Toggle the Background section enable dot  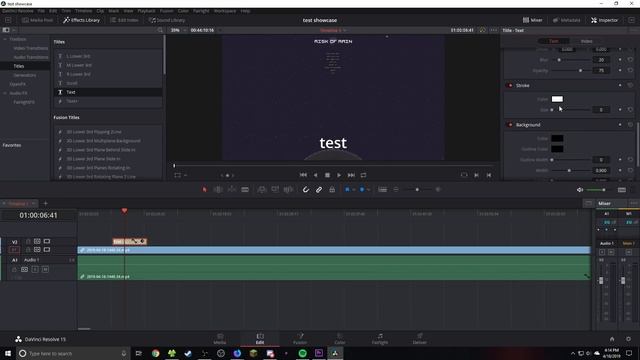click(x=510, y=125)
